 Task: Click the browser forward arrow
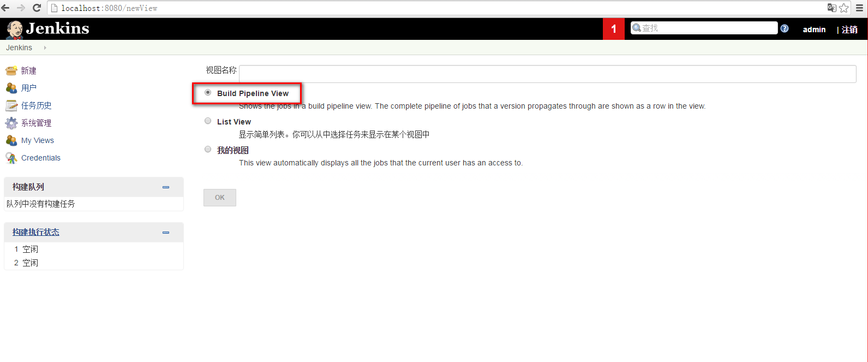pos(21,8)
